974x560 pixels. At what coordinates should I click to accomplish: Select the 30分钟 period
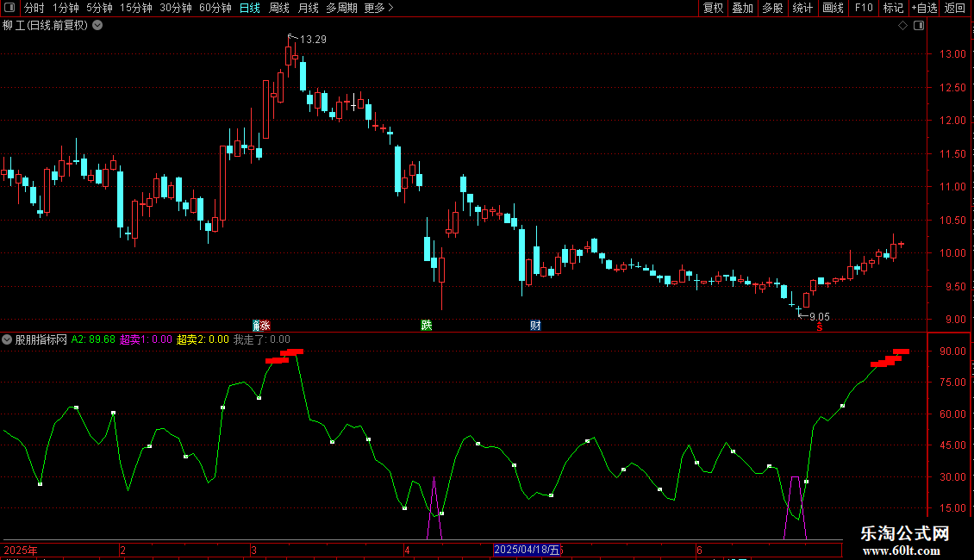click(x=175, y=8)
